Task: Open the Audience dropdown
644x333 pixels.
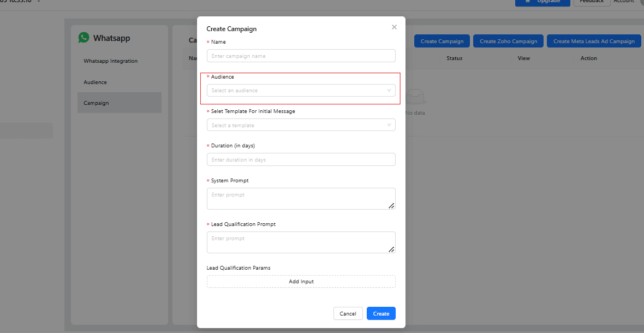Action: coord(301,91)
